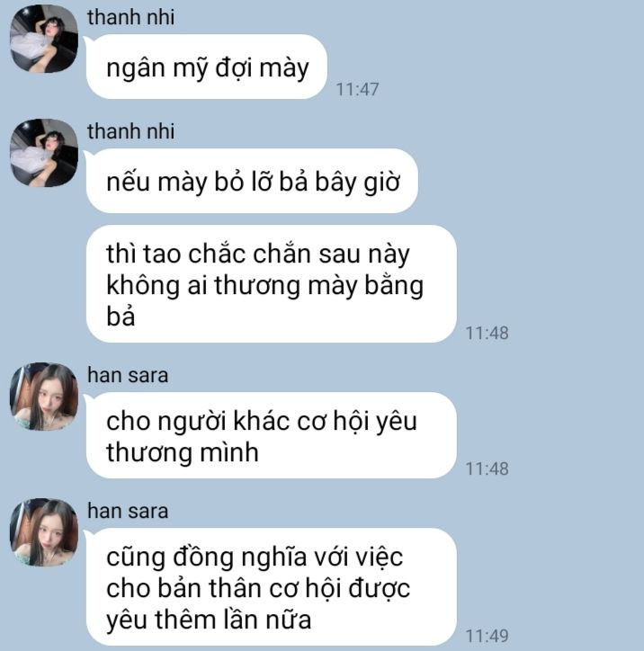View han sara's avatar next to 'cho người khác' message
The width and height of the screenshot is (644, 651).
coord(44,397)
